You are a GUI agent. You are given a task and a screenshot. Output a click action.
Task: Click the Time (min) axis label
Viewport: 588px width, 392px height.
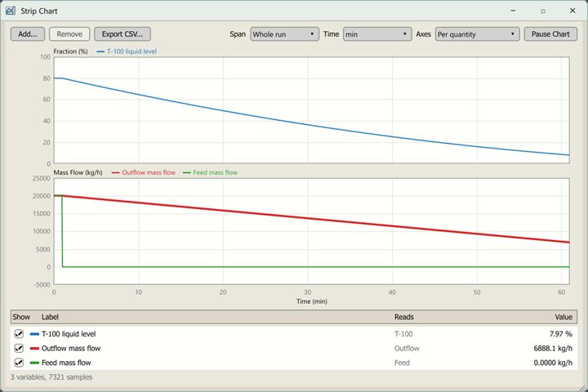312,301
